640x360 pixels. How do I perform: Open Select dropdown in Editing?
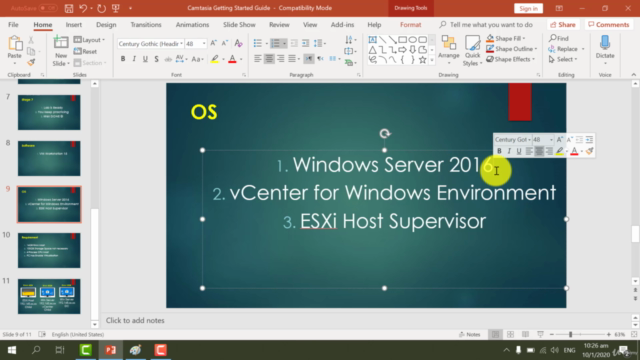[x=563, y=59]
